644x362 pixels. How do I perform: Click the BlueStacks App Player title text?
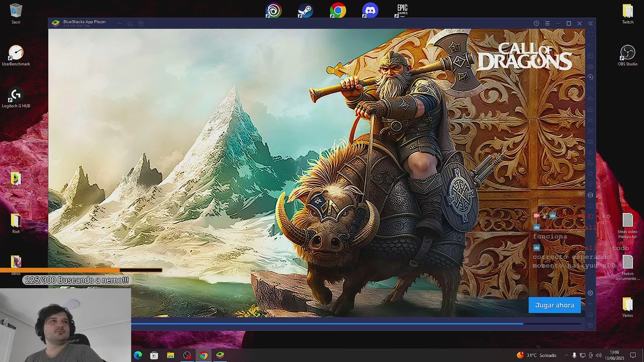pos(85,22)
